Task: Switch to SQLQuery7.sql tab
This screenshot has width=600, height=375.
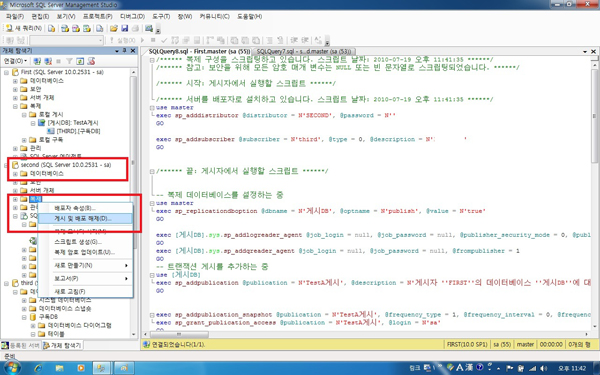Action: tap(304, 51)
